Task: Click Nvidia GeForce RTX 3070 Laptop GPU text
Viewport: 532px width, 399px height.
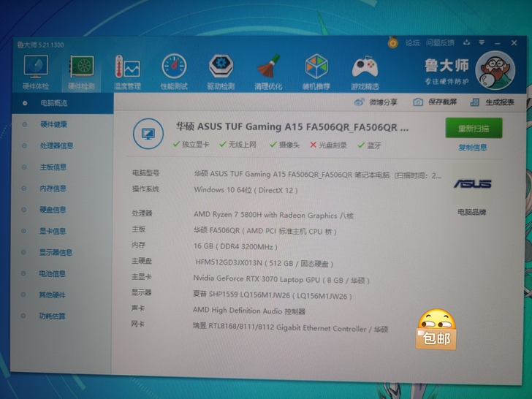Action: (281, 280)
